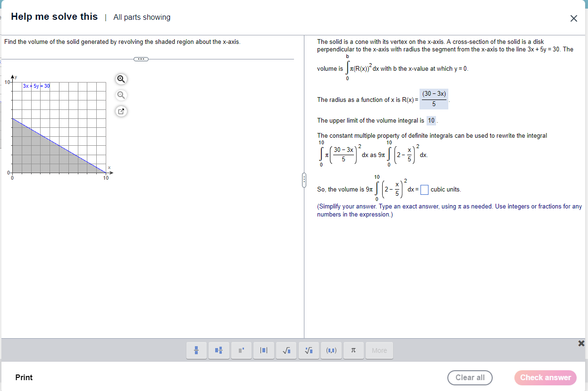Image resolution: width=588 pixels, height=391 pixels.
Task: Click the nth root icon in the palette
Action: (x=309, y=350)
